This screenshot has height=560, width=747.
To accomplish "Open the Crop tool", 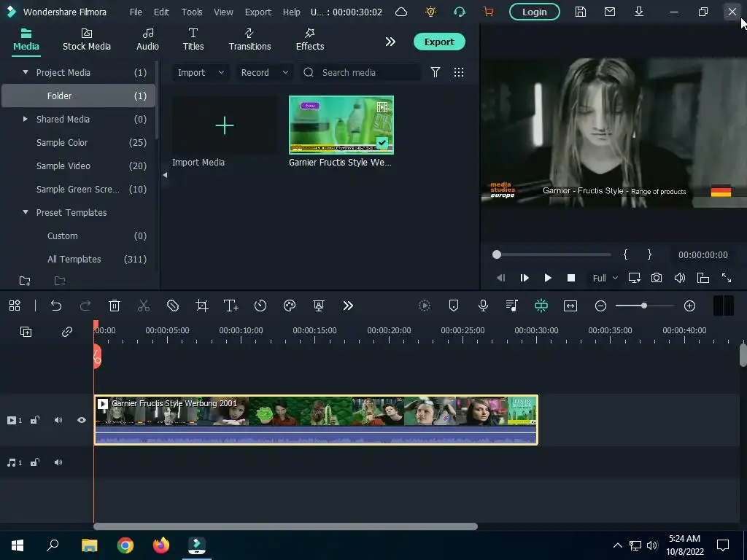I will click(202, 306).
